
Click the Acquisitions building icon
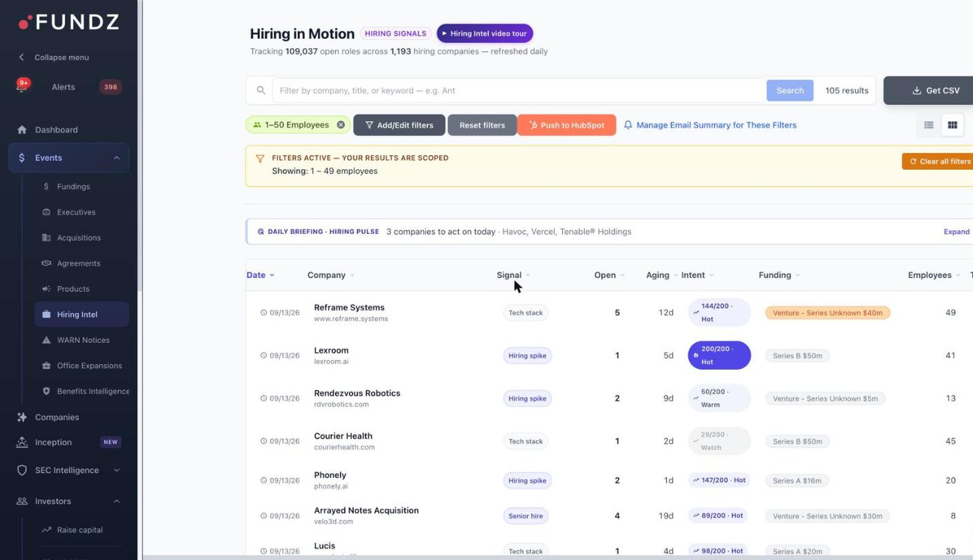click(46, 238)
